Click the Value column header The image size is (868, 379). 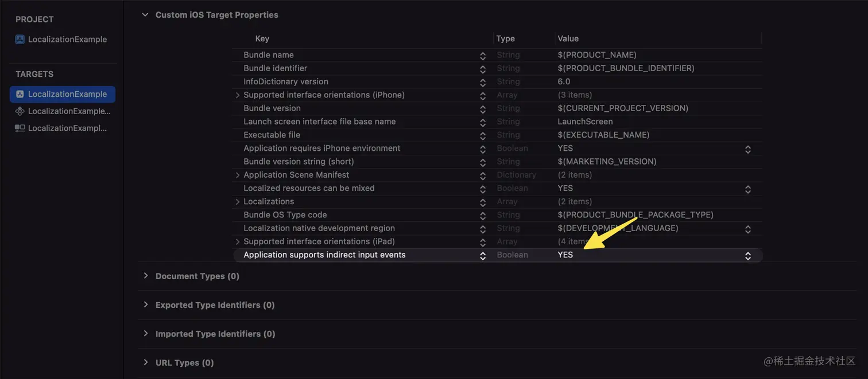click(x=568, y=38)
